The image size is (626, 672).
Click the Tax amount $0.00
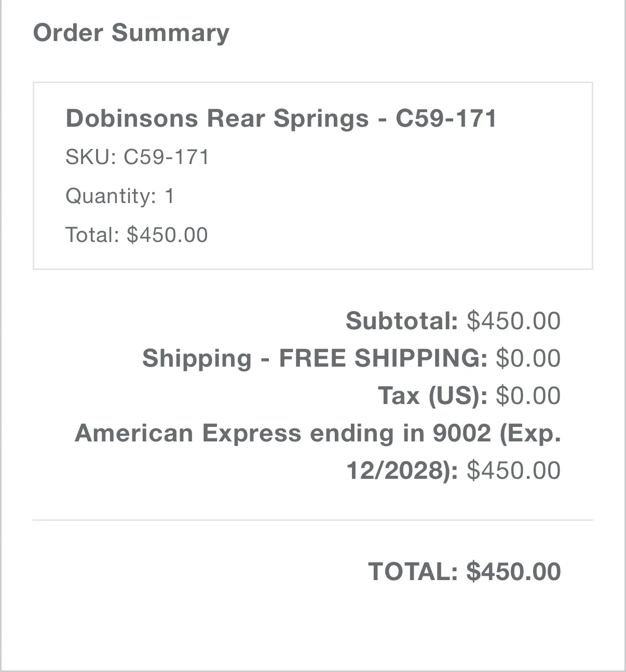pos(528,395)
